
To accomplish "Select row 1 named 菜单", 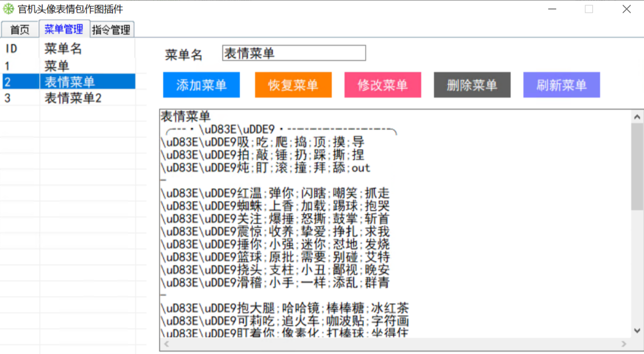I will (x=57, y=66).
